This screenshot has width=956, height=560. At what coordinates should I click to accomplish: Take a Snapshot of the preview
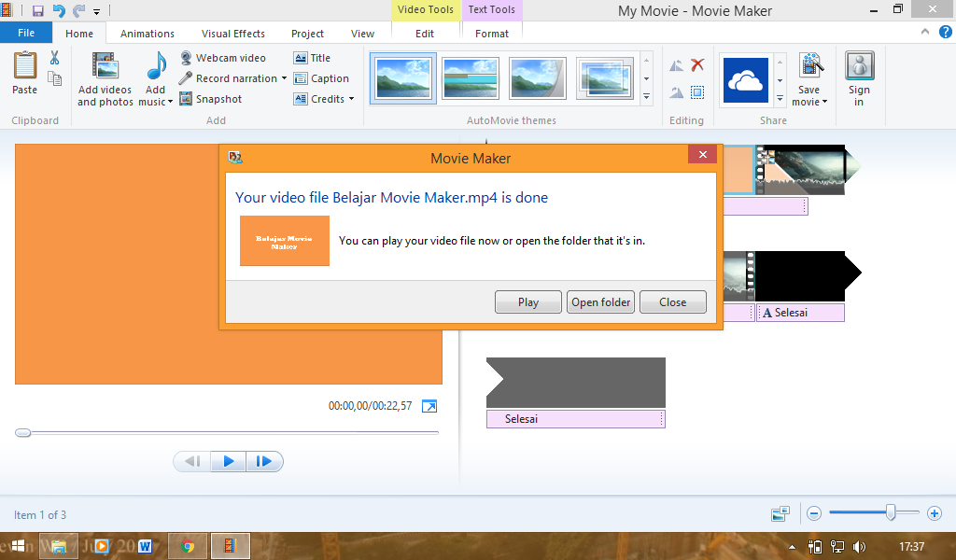pos(211,99)
